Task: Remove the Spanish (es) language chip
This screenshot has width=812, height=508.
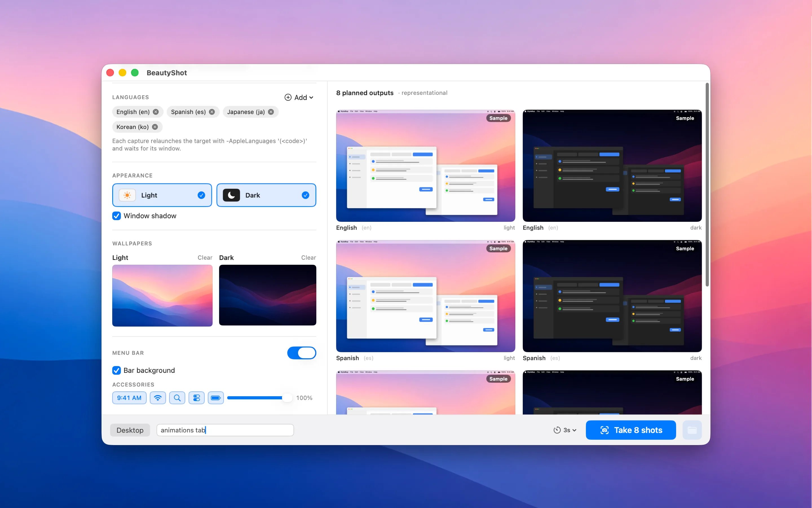Action: [x=212, y=112]
